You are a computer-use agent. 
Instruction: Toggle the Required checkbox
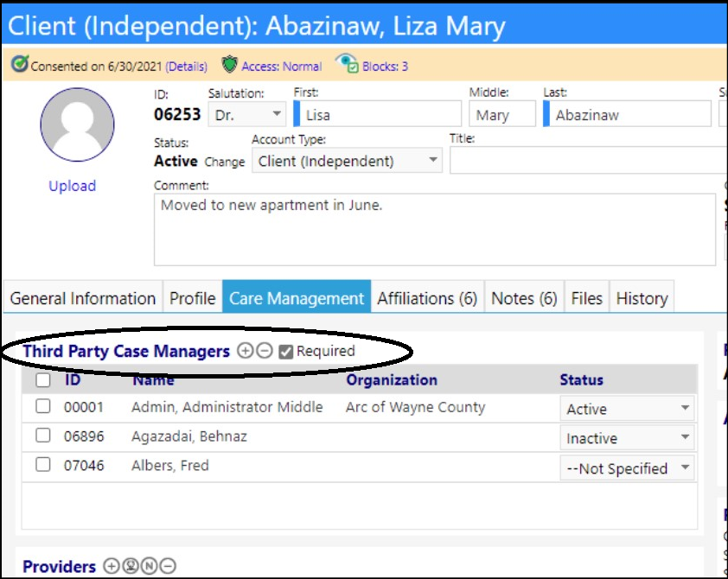286,352
